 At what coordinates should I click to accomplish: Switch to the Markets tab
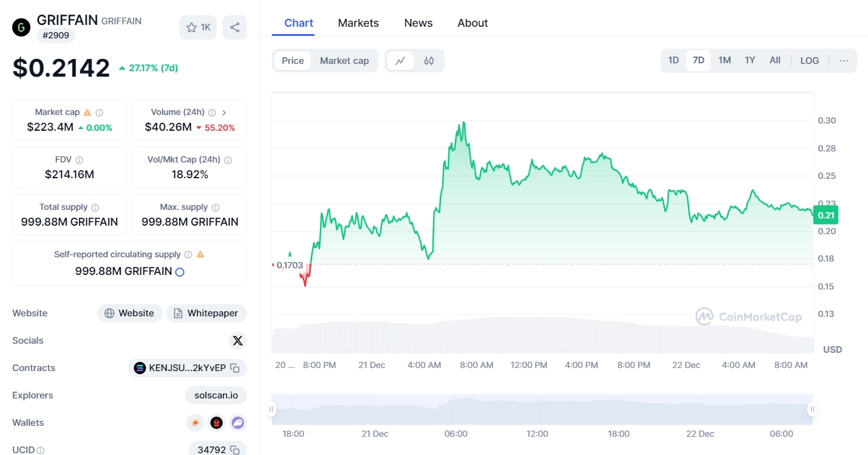pyautogui.click(x=358, y=23)
